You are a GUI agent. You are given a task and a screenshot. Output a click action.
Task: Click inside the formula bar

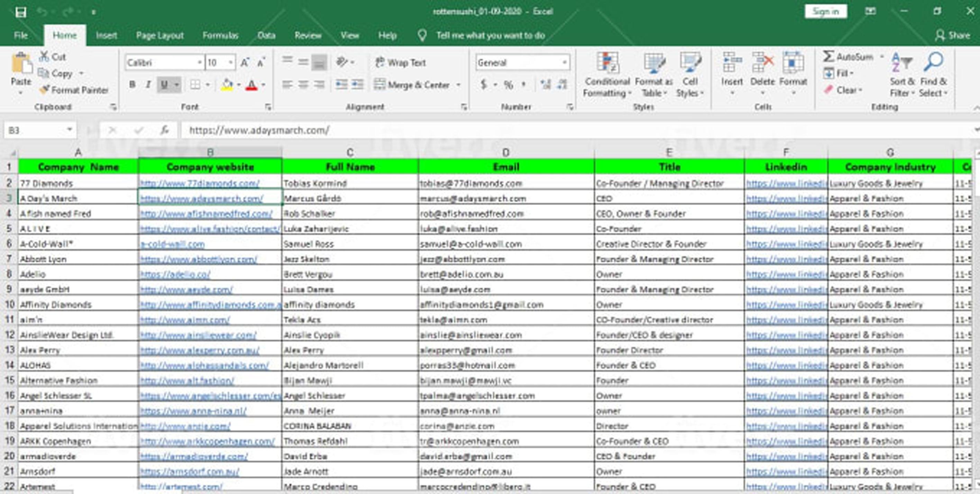tap(342, 130)
